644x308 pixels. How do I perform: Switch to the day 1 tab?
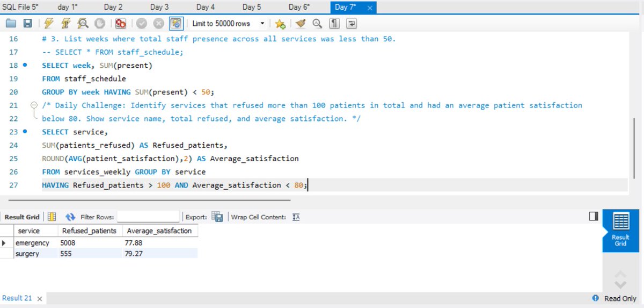coord(68,7)
